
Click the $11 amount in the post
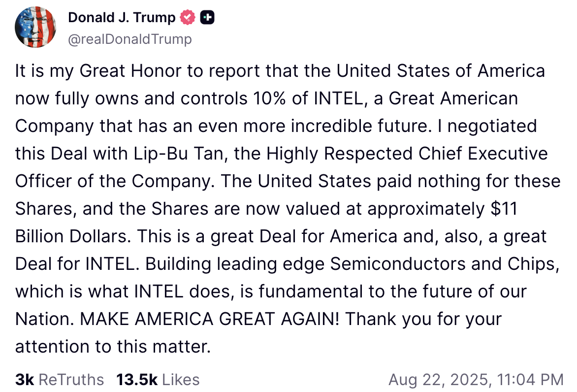coord(504,209)
